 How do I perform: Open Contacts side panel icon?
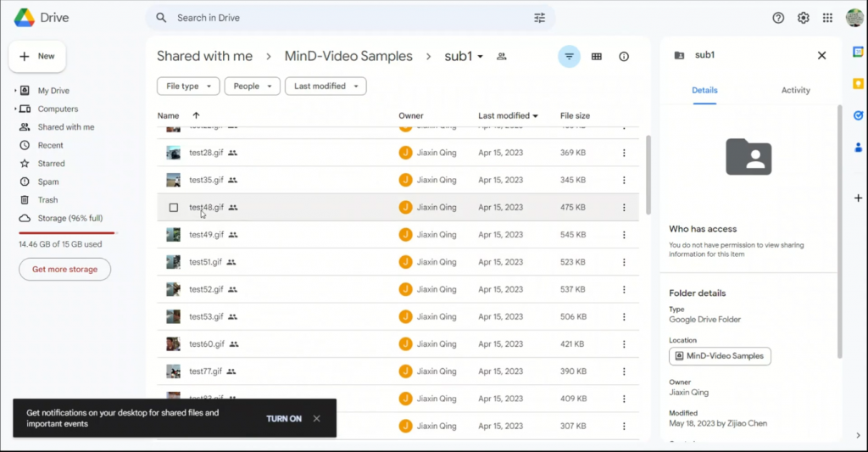point(858,148)
